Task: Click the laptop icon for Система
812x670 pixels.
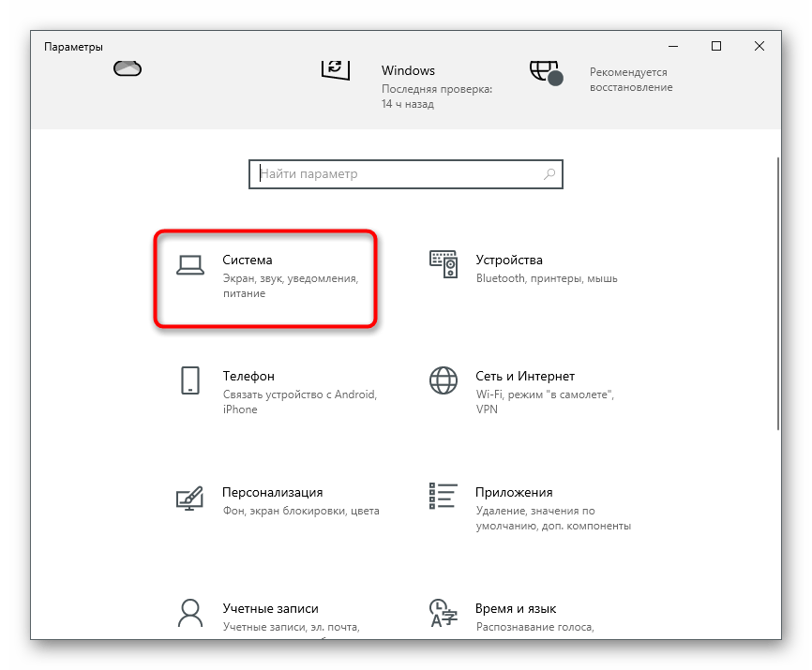Action: pyautogui.click(x=190, y=266)
